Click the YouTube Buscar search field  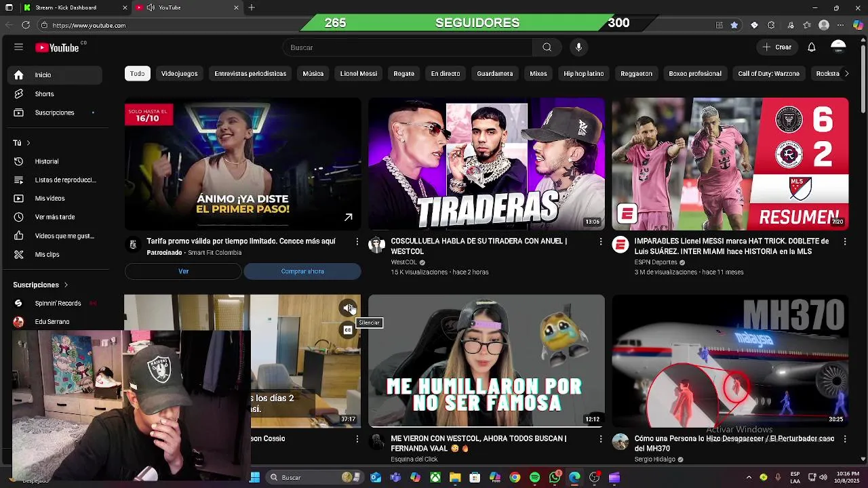click(x=408, y=47)
